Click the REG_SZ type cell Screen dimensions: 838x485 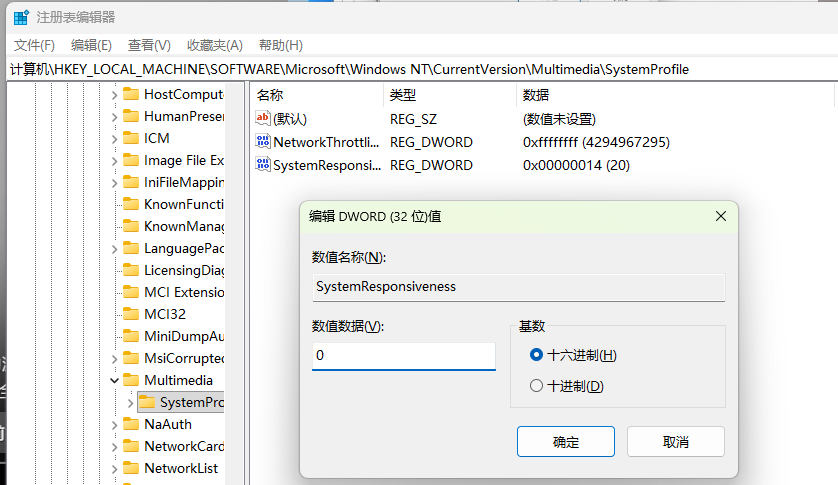(x=413, y=119)
